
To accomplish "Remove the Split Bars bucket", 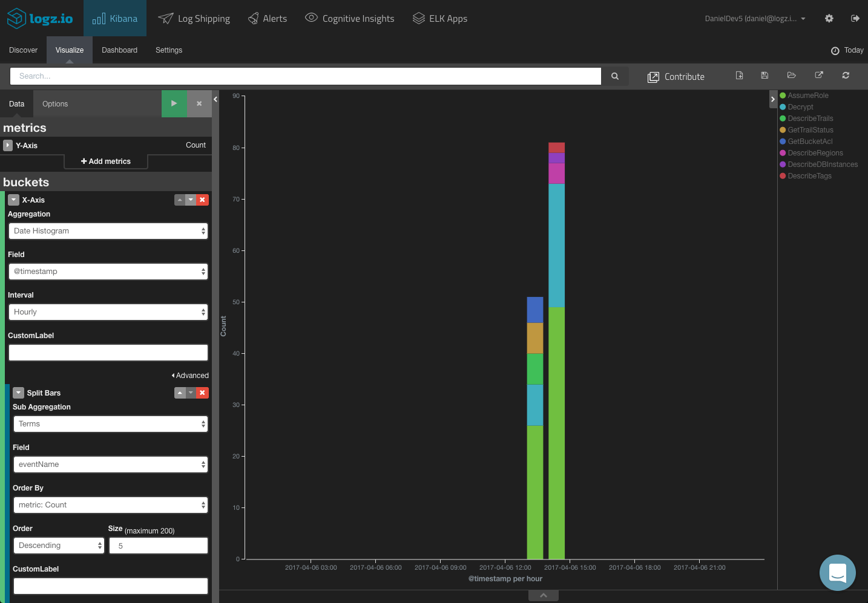I will (x=203, y=393).
